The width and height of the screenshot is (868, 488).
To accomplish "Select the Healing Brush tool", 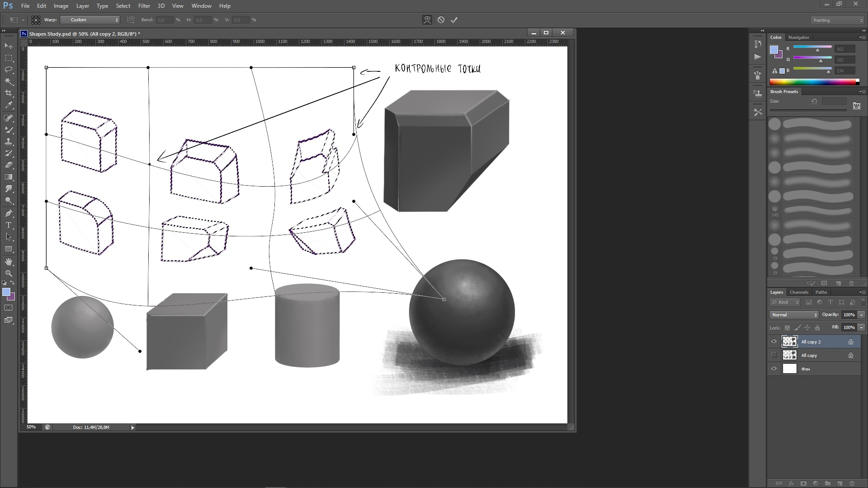I will tap(9, 118).
